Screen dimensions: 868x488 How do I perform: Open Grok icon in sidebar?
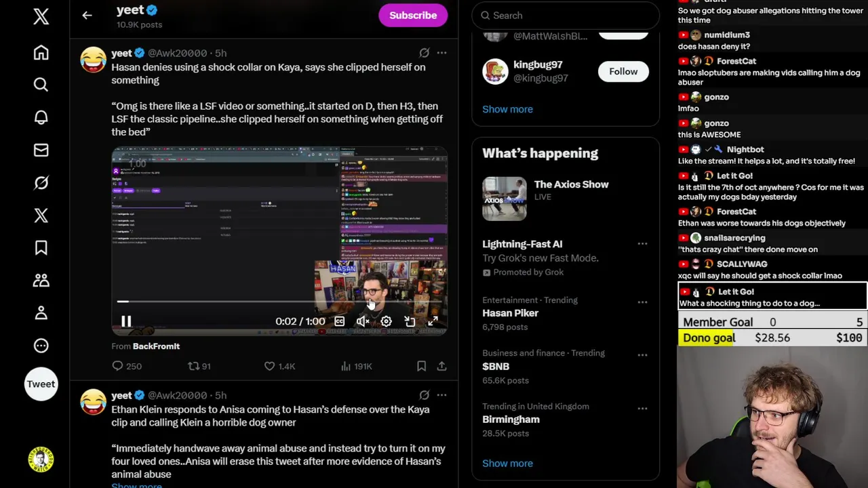click(x=41, y=182)
